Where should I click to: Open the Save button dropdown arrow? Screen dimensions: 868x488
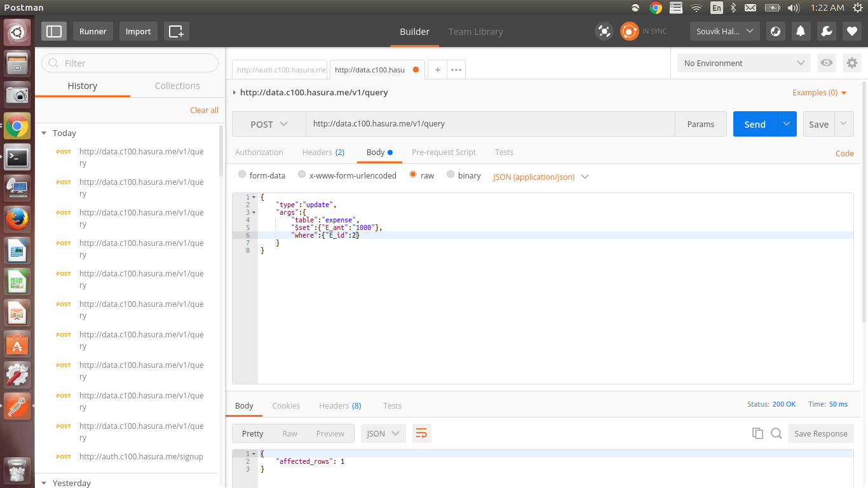pos(844,124)
